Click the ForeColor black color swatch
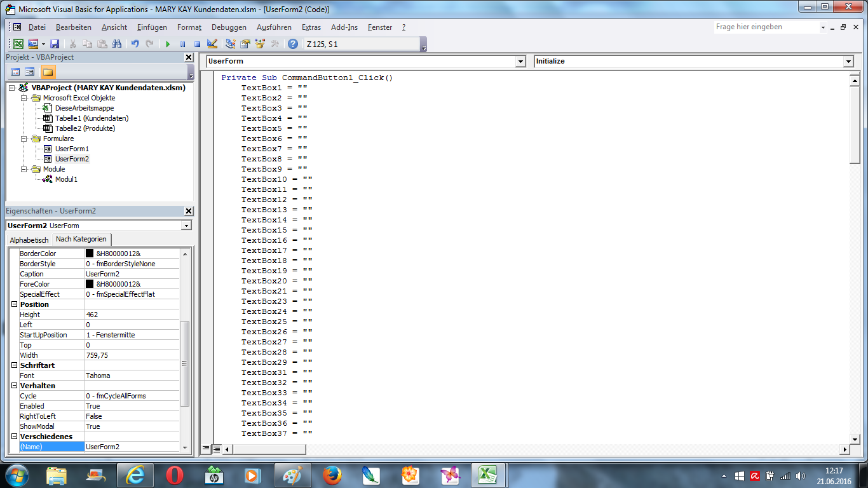The width and height of the screenshot is (868, 488). [x=90, y=284]
